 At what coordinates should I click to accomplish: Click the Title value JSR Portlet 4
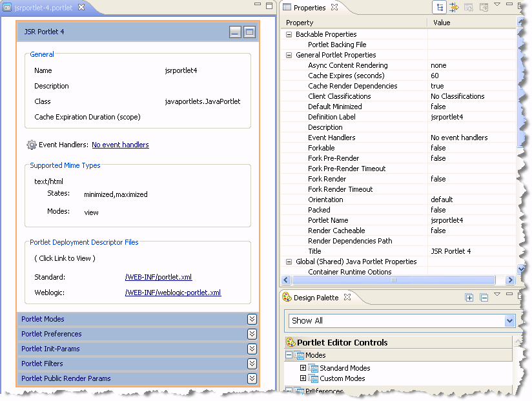pos(451,251)
